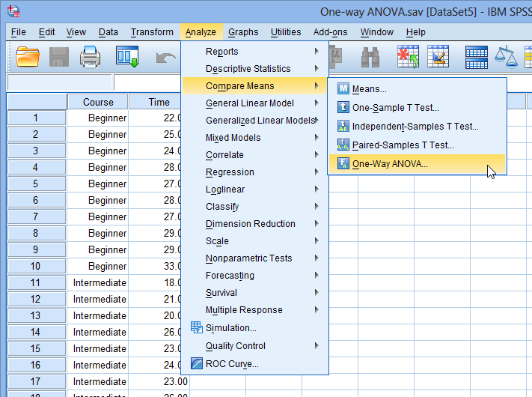Click the Save file floppy disk icon
Image resolution: width=532 pixels, height=397 pixels.
pos(60,57)
